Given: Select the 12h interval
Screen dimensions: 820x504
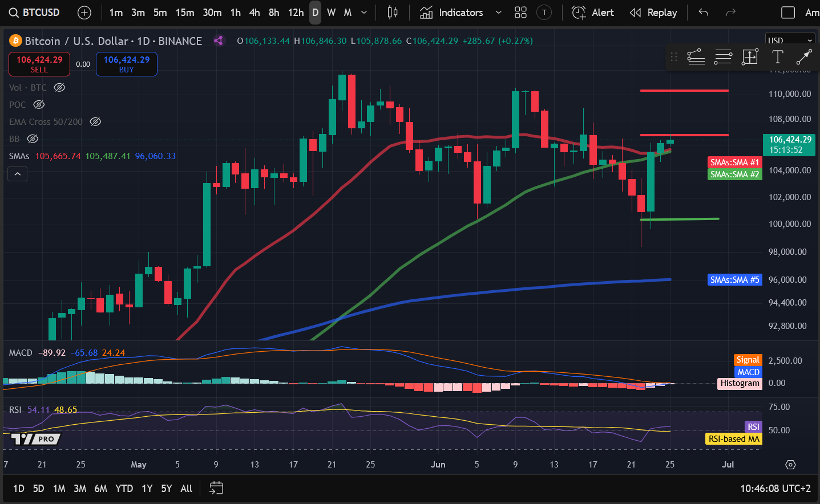Looking at the screenshot, I should pyautogui.click(x=296, y=13).
